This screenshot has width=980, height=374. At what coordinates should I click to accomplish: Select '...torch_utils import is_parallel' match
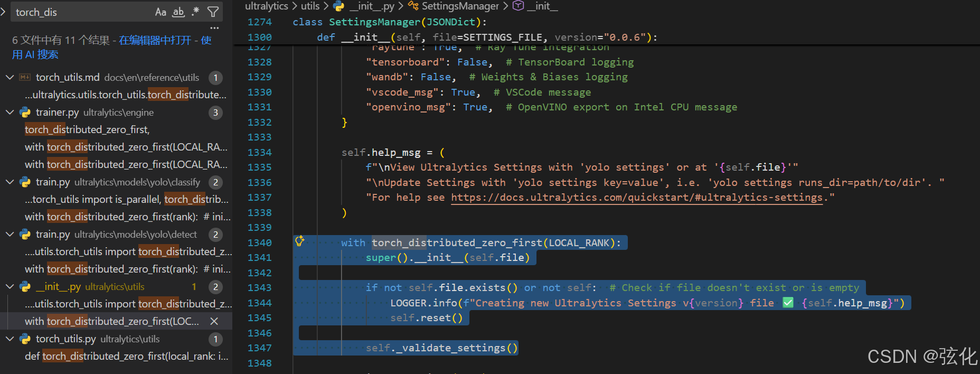127,199
